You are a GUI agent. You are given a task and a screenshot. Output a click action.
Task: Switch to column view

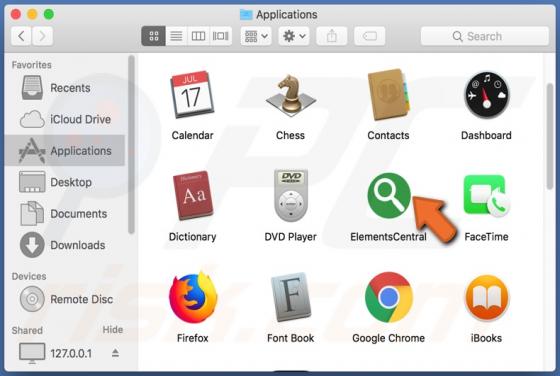pyautogui.click(x=198, y=36)
